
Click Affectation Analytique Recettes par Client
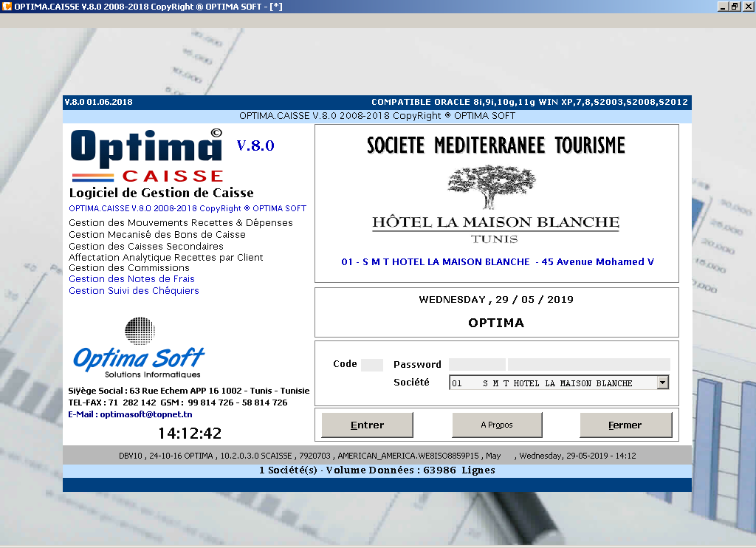pyautogui.click(x=166, y=257)
